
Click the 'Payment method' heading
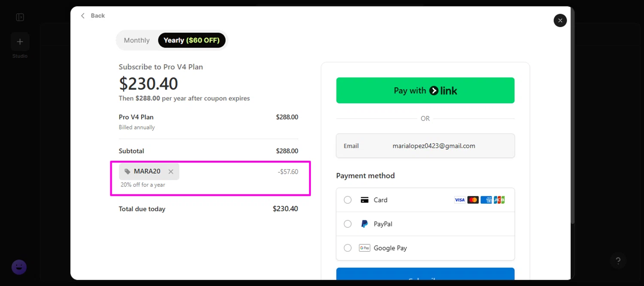(x=365, y=176)
